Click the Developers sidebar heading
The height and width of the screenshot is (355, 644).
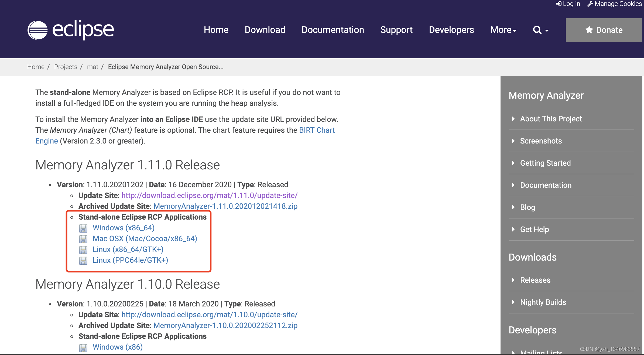point(532,330)
